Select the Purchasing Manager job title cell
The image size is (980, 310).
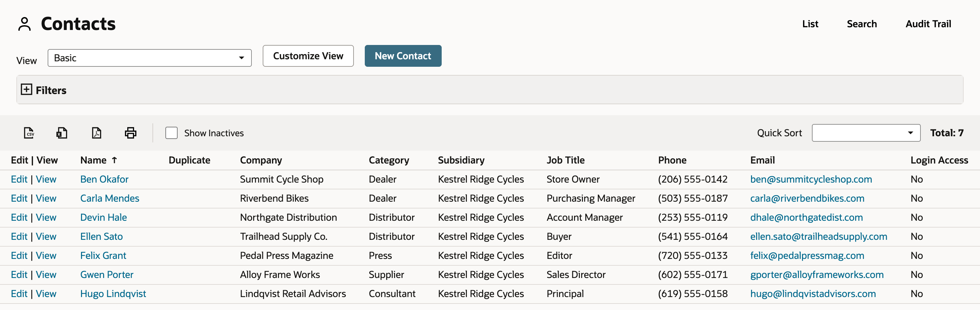pyautogui.click(x=590, y=198)
